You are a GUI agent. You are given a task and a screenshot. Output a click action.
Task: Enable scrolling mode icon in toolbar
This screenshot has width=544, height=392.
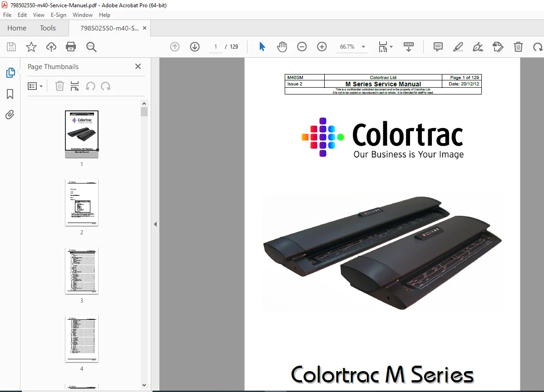tap(409, 47)
